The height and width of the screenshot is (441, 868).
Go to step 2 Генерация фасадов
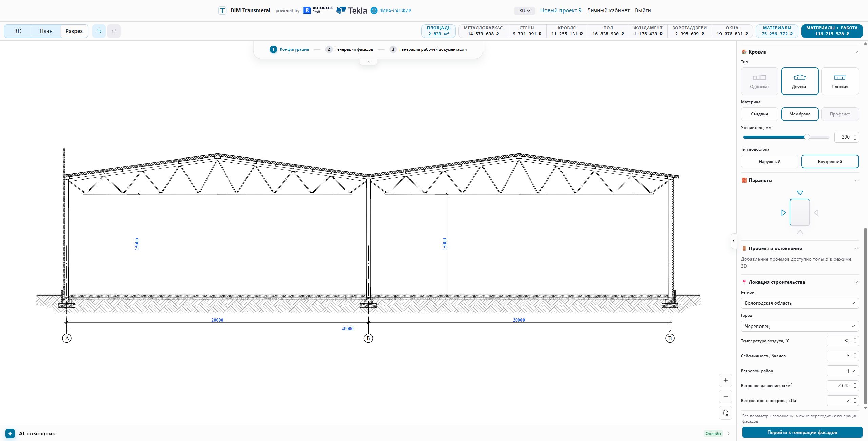[x=350, y=49]
